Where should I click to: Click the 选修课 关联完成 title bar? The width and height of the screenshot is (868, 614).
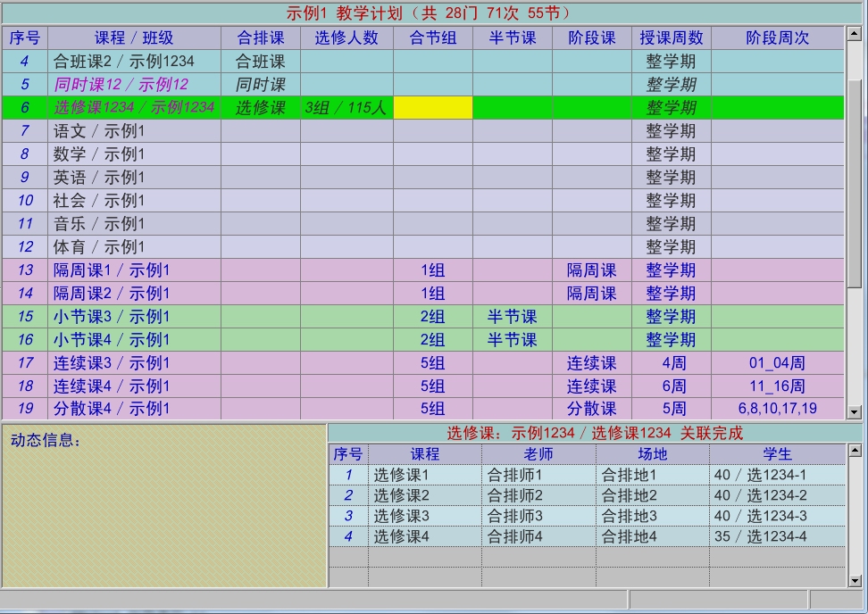[595, 433]
